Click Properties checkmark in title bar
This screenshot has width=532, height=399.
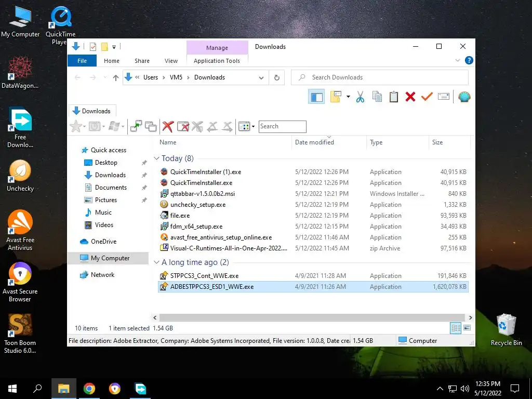coord(92,47)
